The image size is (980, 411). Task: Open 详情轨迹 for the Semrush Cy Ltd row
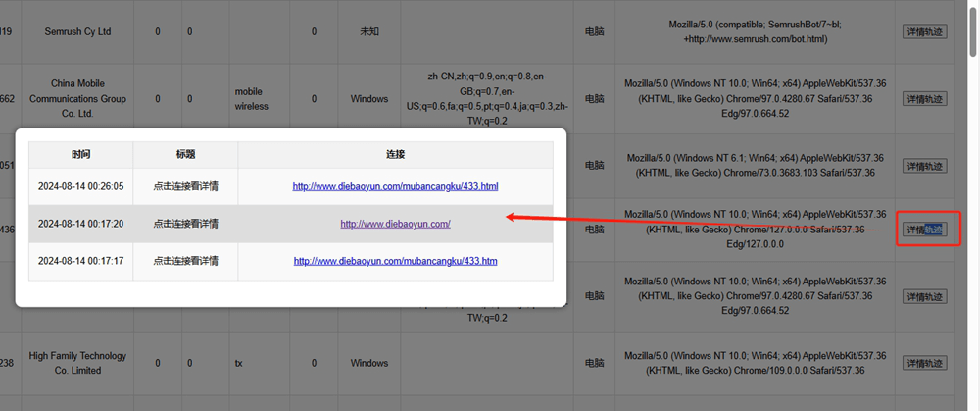pyautogui.click(x=924, y=32)
